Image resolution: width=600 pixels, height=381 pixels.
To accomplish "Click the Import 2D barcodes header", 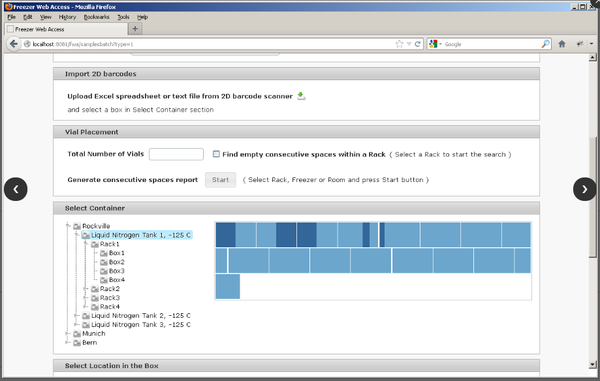I will click(296, 74).
